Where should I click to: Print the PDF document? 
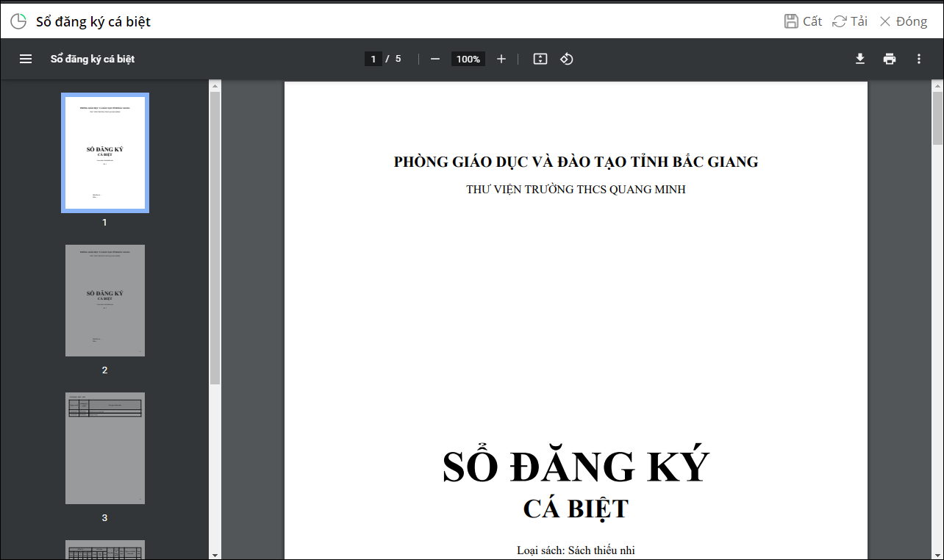[890, 59]
